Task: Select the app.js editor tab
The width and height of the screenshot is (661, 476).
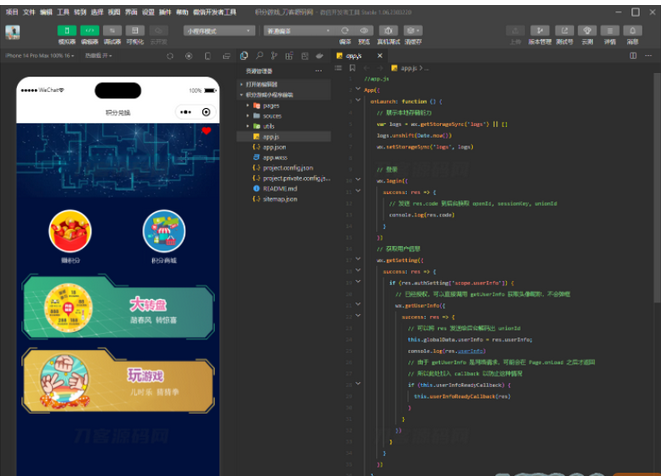Action: point(353,56)
